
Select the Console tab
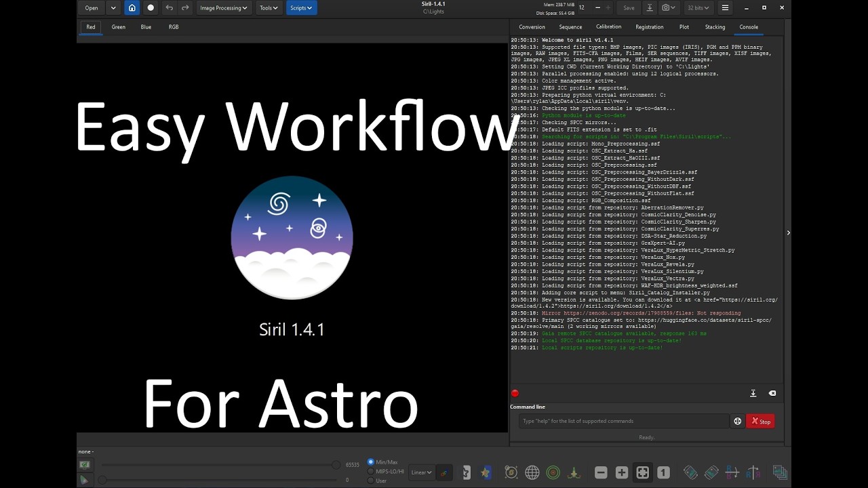pos(749,26)
